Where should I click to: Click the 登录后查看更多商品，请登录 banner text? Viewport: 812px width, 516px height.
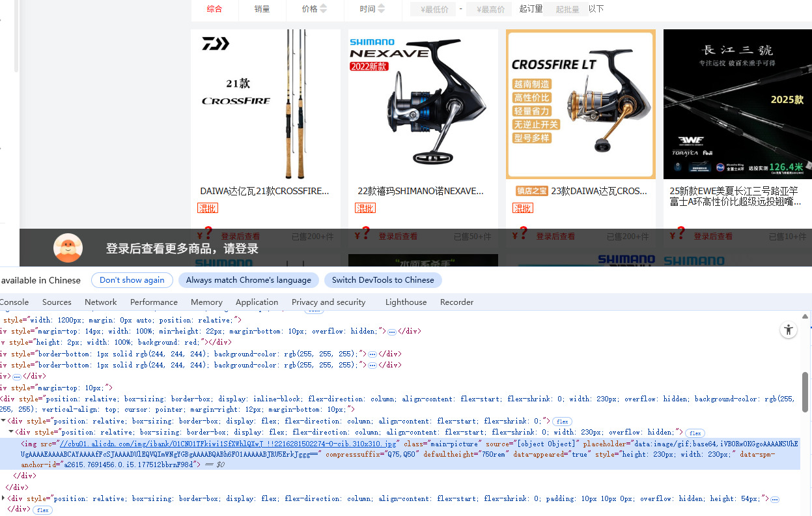pyautogui.click(x=182, y=248)
